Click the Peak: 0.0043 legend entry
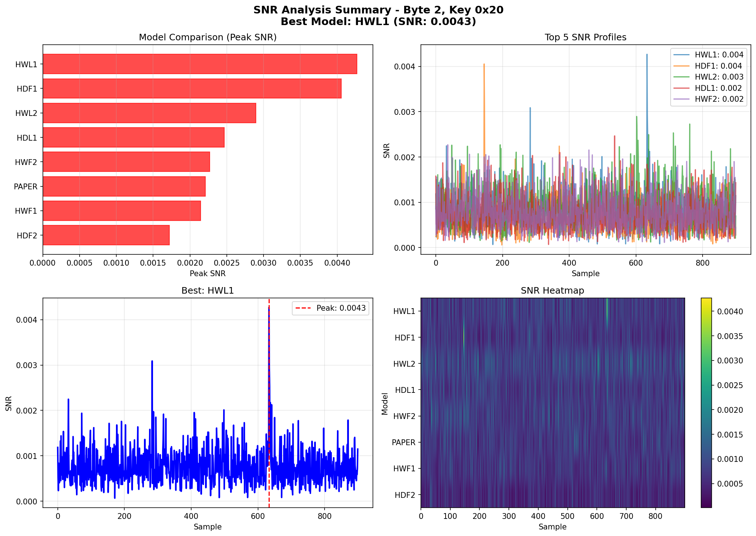Image resolution: width=756 pixels, height=536 pixels. 330,308
